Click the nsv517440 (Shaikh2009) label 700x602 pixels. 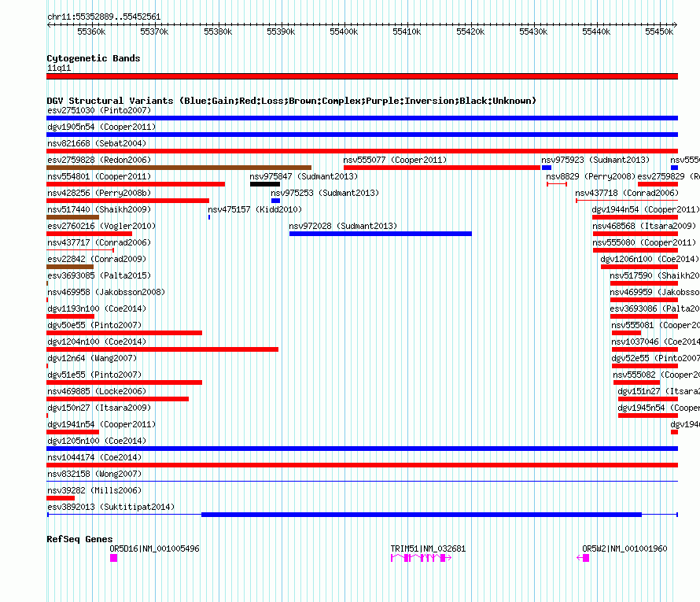[99, 209]
